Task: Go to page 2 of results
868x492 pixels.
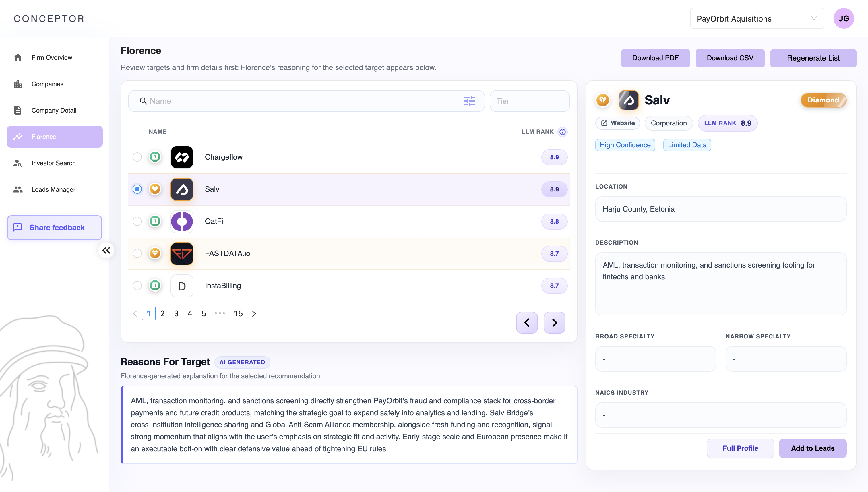Action: click(x=162, y=314)
